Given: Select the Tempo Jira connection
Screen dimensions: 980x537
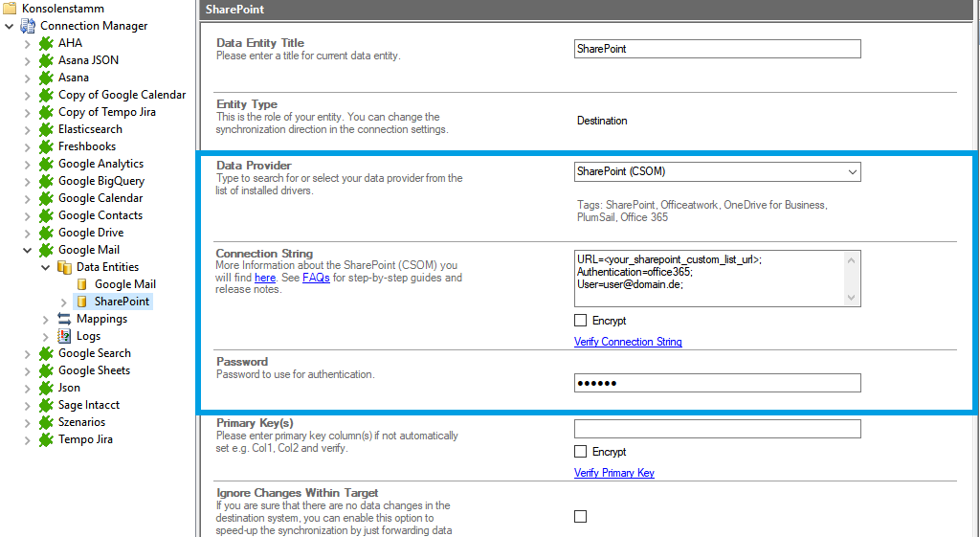Looking at the screenshot, I should [85, 439].
